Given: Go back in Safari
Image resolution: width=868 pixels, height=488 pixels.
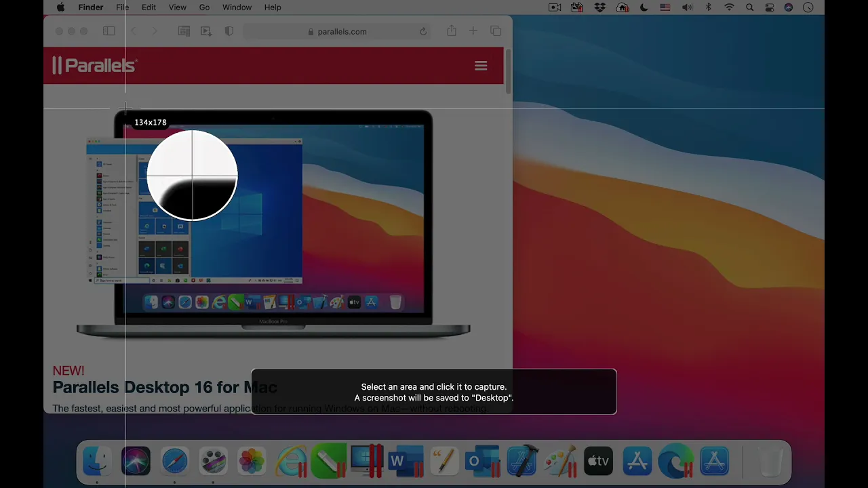Looking at the screenshot, I should (x=134, y=31).
